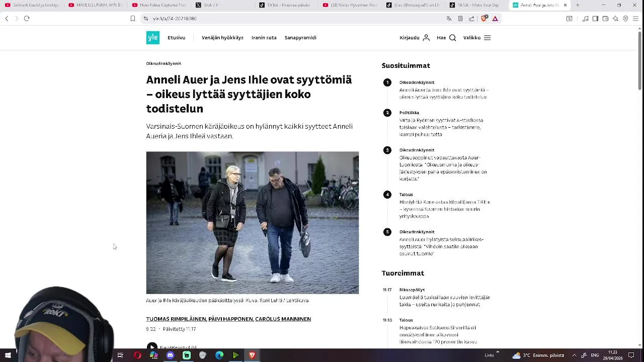
Task: Open Iranin sota section
Action: [264, 38]
